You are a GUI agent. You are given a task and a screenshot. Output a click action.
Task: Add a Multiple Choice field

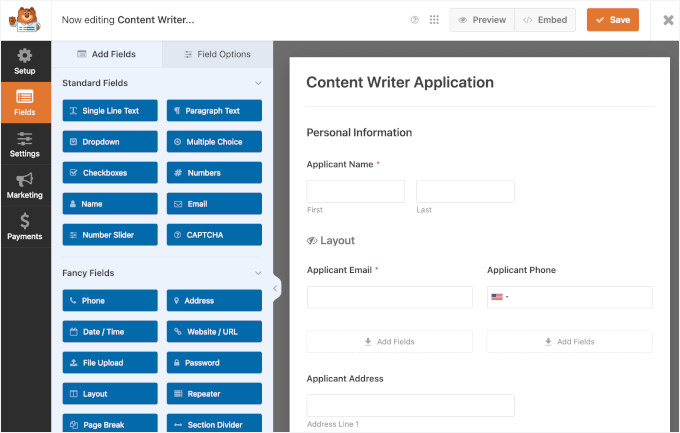214,142
